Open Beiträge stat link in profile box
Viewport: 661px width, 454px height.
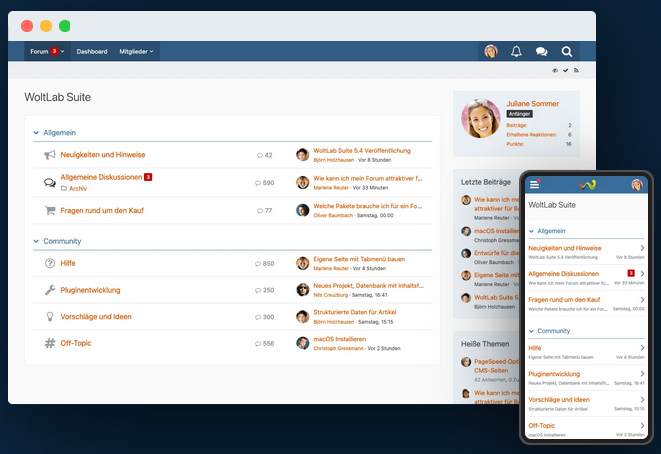point(517,126)
